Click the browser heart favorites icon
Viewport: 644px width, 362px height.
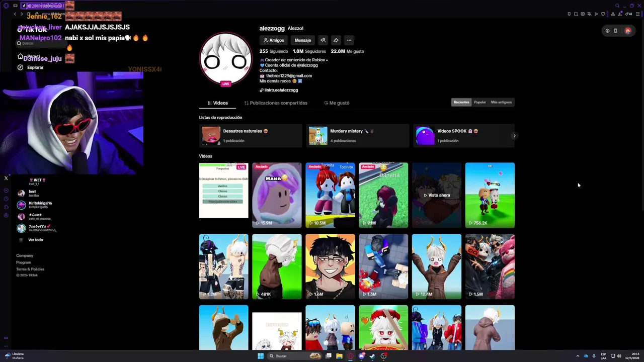(x=603, y=14)
